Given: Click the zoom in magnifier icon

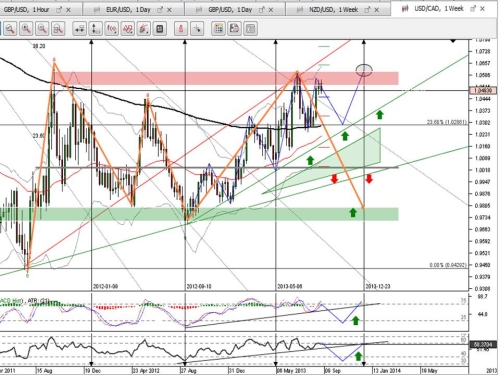Looking at the screenshot, I should click(x=26, y=29).
